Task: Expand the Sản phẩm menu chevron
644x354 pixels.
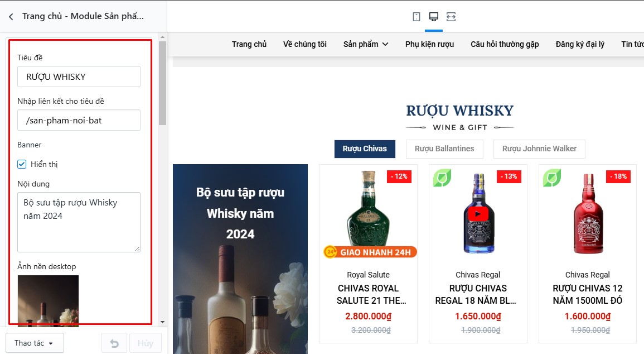Action: (385, 45)
